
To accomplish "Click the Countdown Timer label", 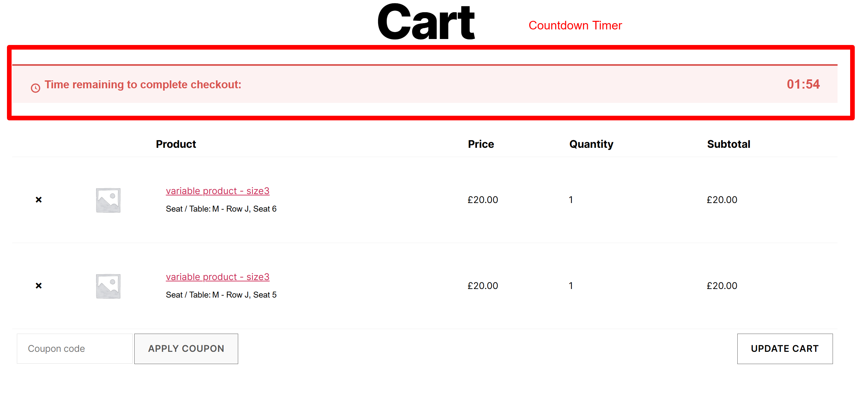I will 575,25.
